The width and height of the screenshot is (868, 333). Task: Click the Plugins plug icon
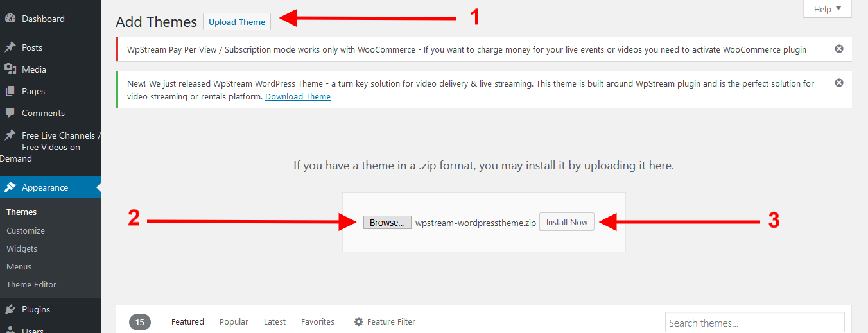10,309
